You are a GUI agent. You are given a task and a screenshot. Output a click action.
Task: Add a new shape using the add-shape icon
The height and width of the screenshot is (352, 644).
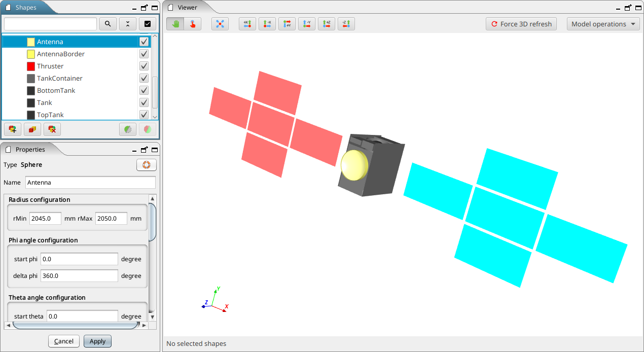coord(12,129)
